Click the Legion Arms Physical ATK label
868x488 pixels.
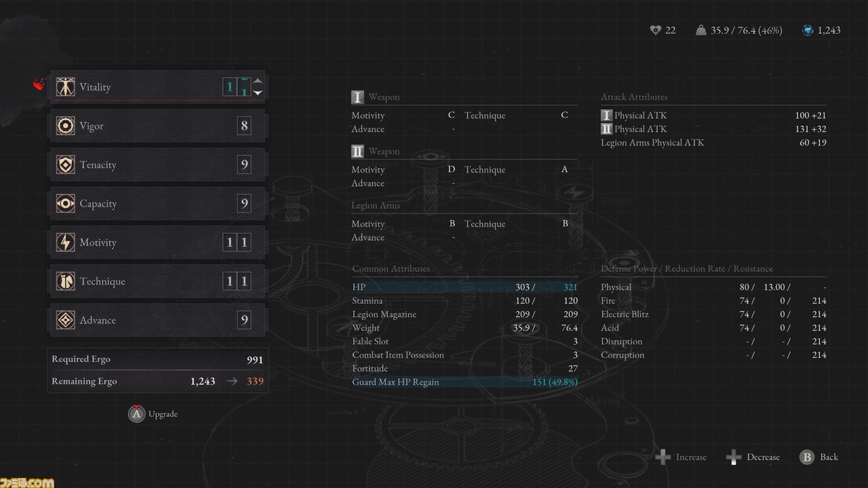[x=652, y=142]
